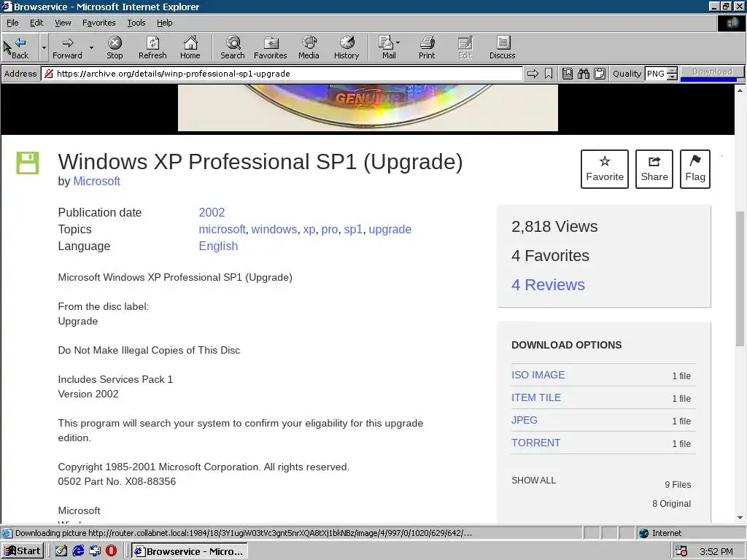747x560 pixels.
Task: Open the File menu
Action: [x=12, y=23]
